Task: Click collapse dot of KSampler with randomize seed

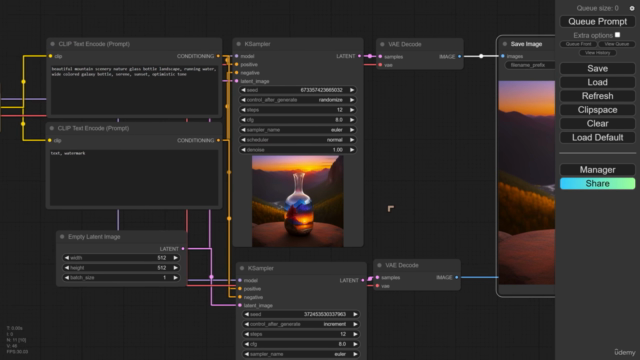Action: (x=239, y=44)
